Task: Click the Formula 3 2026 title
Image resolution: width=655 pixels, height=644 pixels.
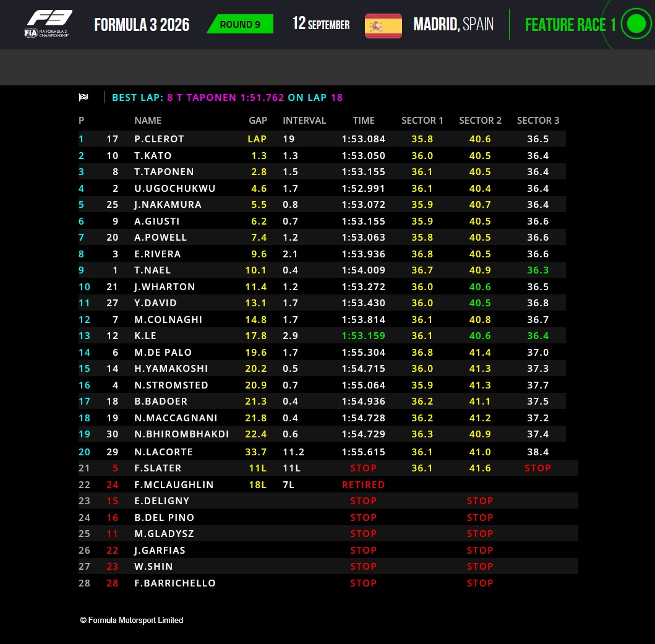Action: click(x=142, y=25)
